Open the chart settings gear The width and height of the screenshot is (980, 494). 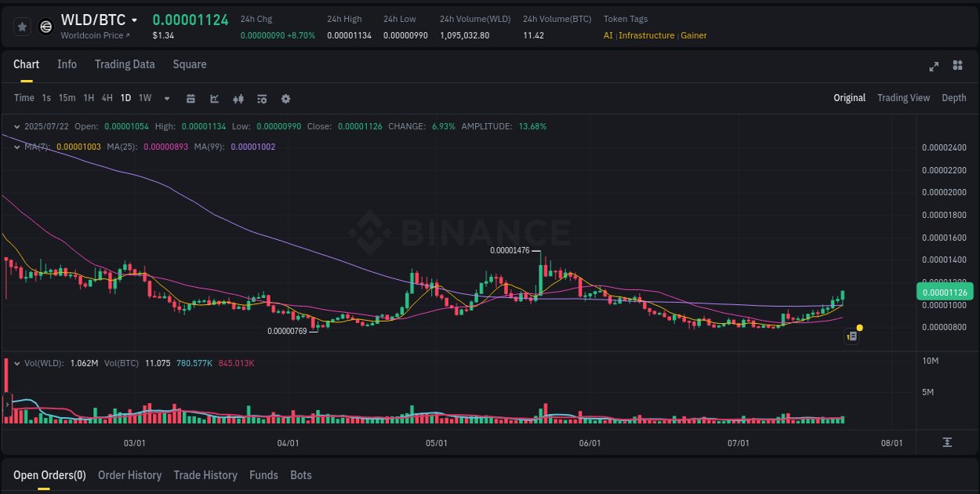coord(285,98)
